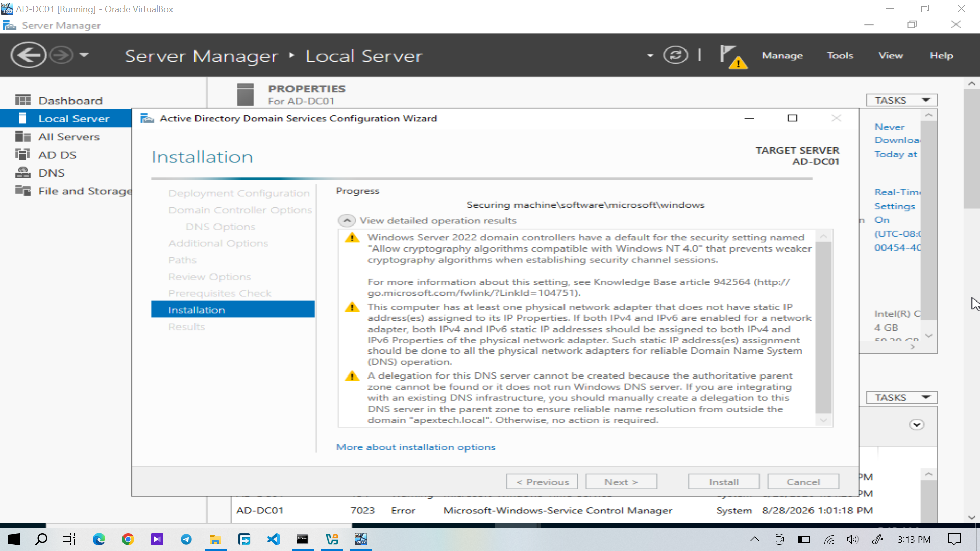Collapse View detailed operation results
Screen dimensions: 980x551
tap(347, 220)
